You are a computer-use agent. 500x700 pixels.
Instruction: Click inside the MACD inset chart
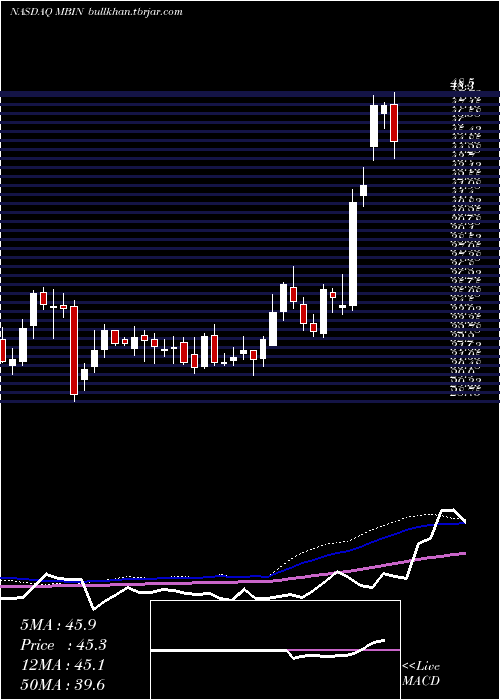[275, 650]
